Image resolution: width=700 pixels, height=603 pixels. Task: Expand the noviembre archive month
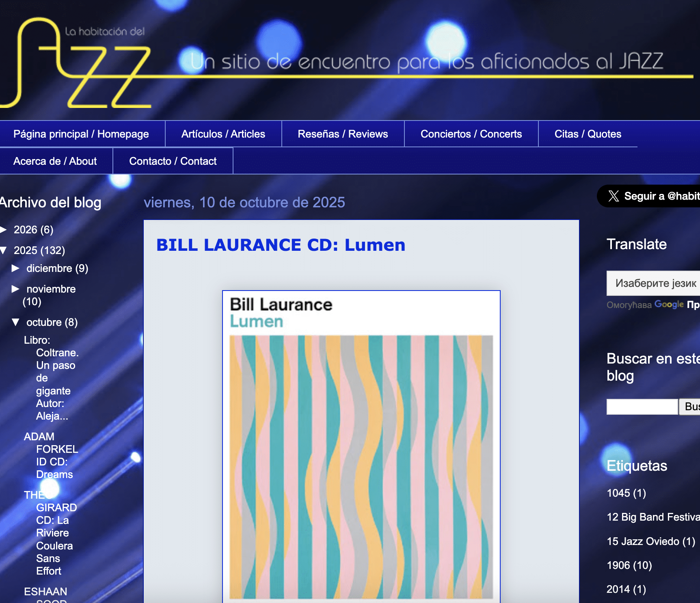click(15, 289)
